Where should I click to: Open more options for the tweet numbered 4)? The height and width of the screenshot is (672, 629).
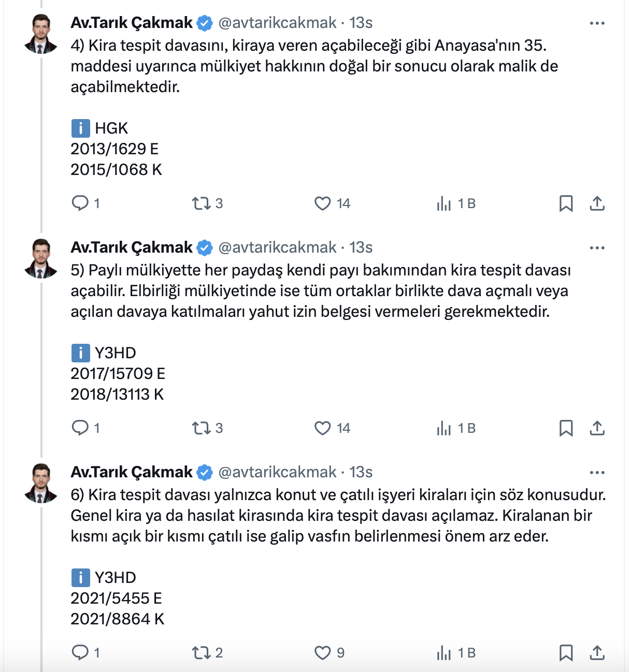[597, 23]
